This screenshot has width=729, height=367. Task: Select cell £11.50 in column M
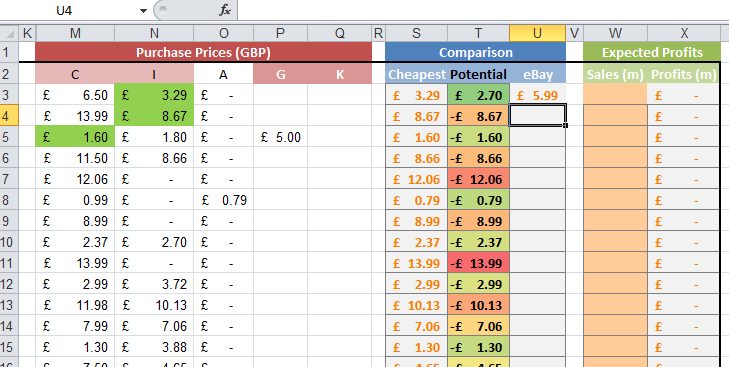(x=75, y=158)
